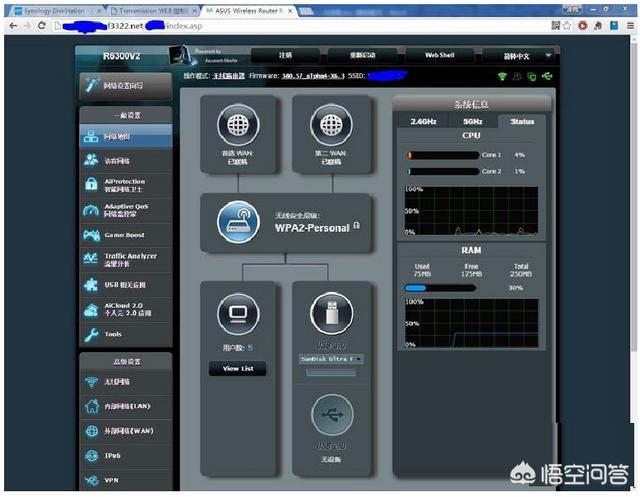
Task: Open Tools wrench item
Action: [x=126, y=334]
